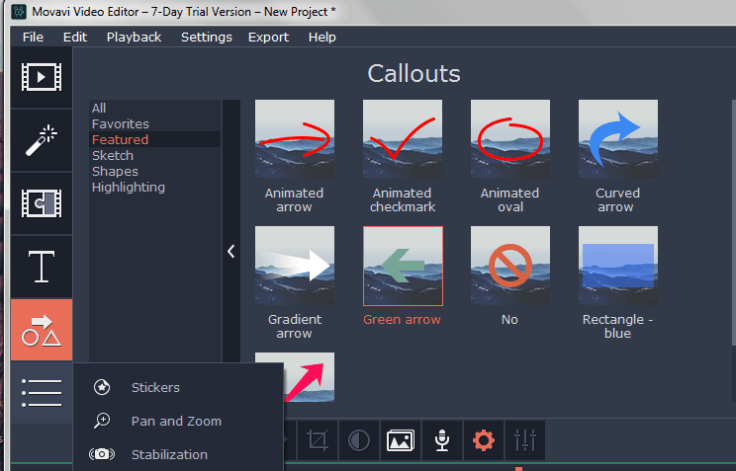This screenshot has width=736, height=471.
Task: Select the Sketch callout category
Action: click(x=112, y=155)
